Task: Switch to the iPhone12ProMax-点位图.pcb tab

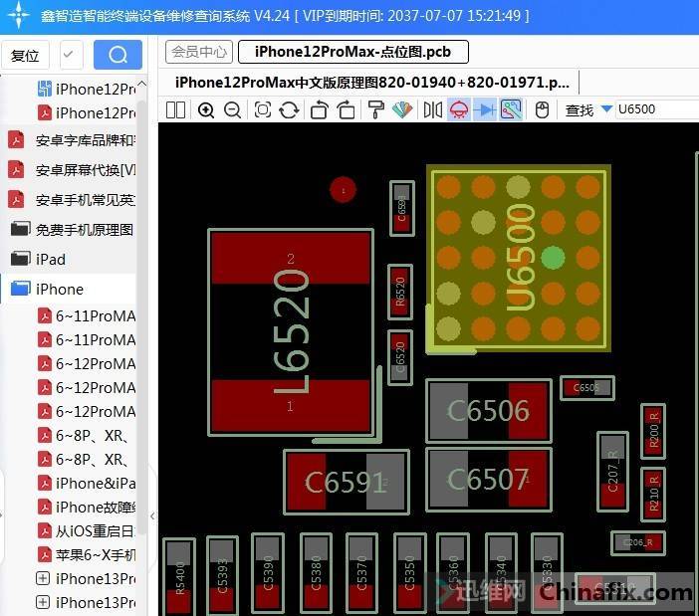Action: point(352,53)
